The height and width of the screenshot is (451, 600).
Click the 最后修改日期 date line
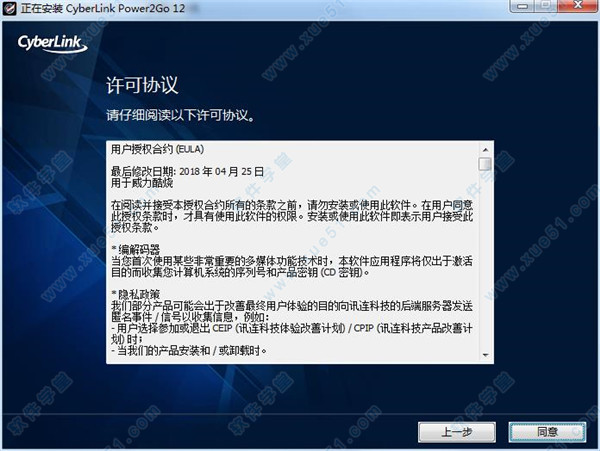click(x=187, y=171)
